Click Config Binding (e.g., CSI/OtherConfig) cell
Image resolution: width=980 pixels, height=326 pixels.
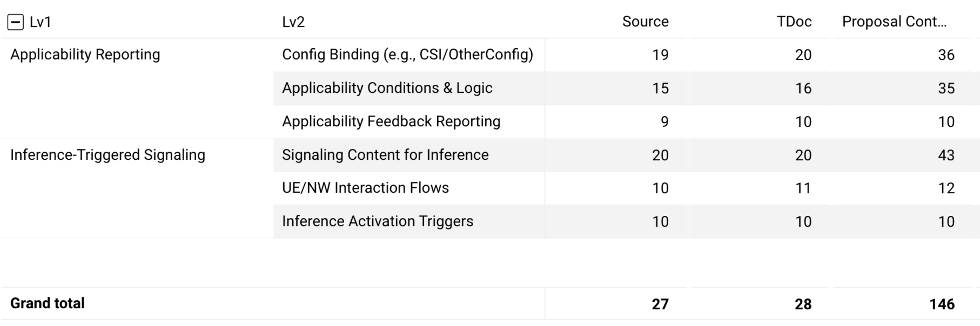coord(408,55)
